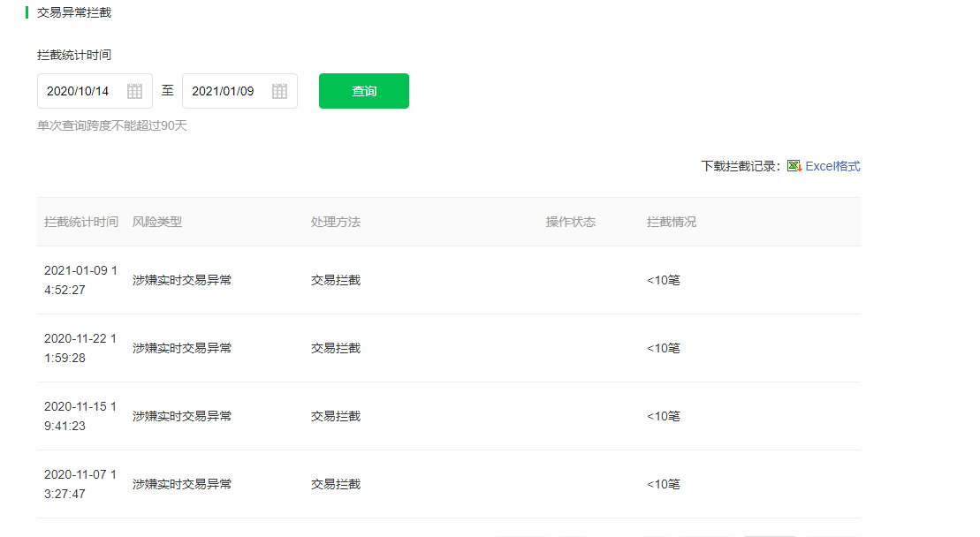Click the 下载拦截记录 label
980x537 pixels.
tap(741, 166)
